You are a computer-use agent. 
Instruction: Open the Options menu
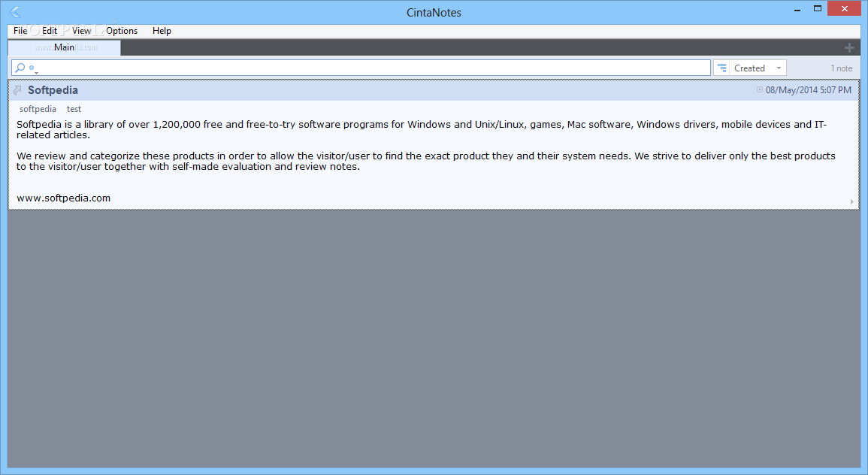[122, 31]
